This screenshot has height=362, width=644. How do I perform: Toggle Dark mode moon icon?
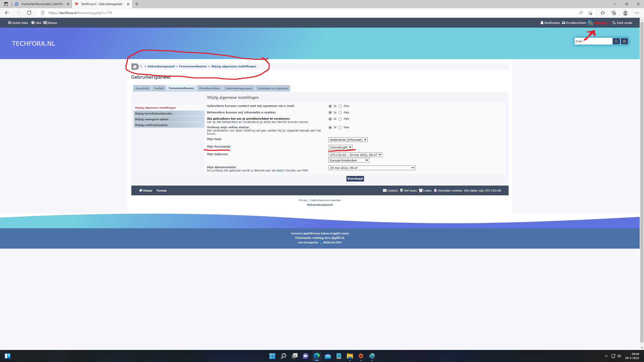614,23
